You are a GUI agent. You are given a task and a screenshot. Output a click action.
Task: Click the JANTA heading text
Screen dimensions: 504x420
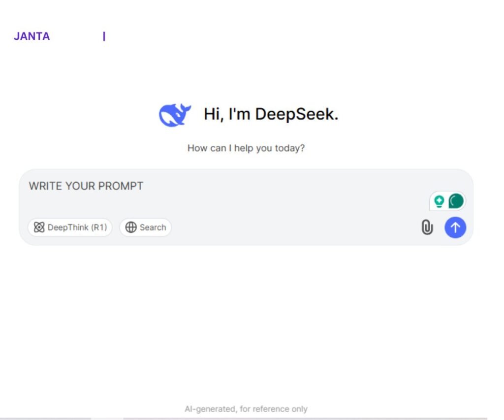tap(32, 36)
